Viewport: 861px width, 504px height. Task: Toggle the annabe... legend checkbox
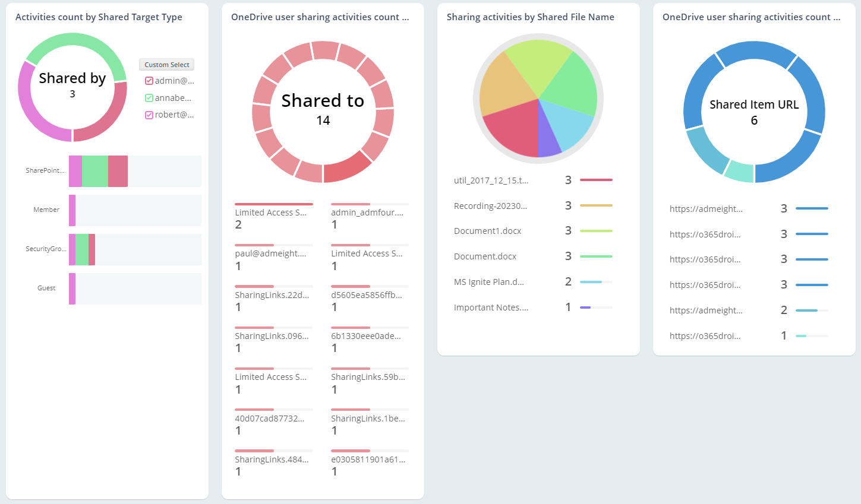point(149,97)
